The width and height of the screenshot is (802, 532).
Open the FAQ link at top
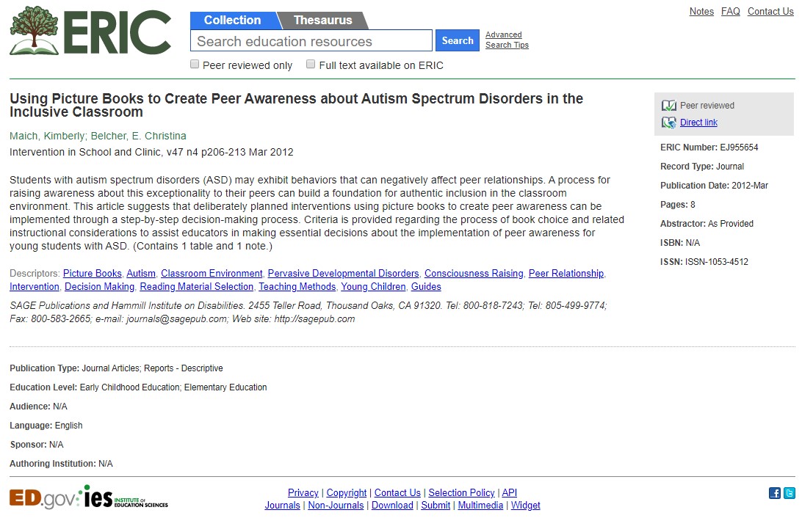730,11
